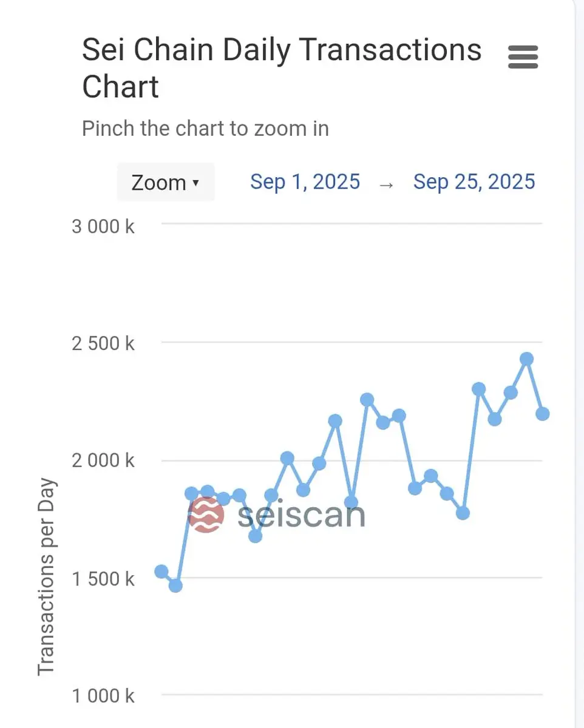Click the Sei Chain Daily Transactions Chart title
The width and height of the screenshot is (584, 728).
(282, 67)
